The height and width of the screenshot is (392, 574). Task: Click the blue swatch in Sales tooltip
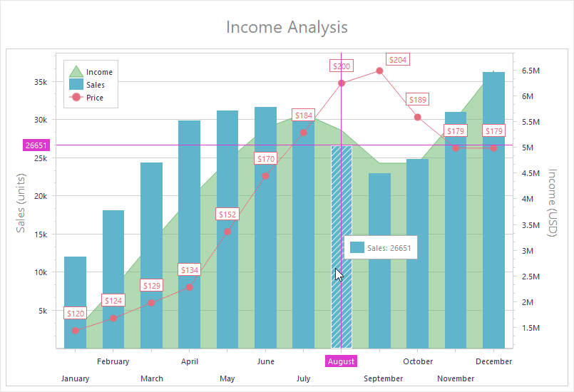[357, 247]
